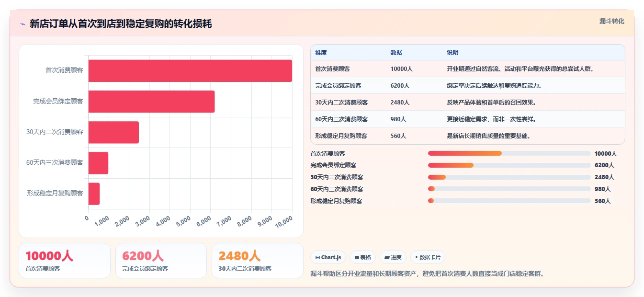The image size is (644, 297).
Task: Click the 形成稳定月复购顾客 chart bar
Action: click(x=94, y=194)
